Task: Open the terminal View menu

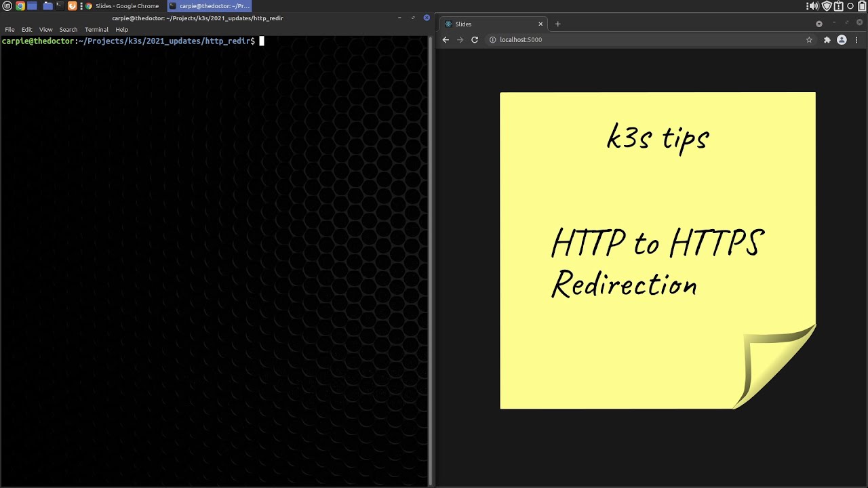Action: [45, 30]
